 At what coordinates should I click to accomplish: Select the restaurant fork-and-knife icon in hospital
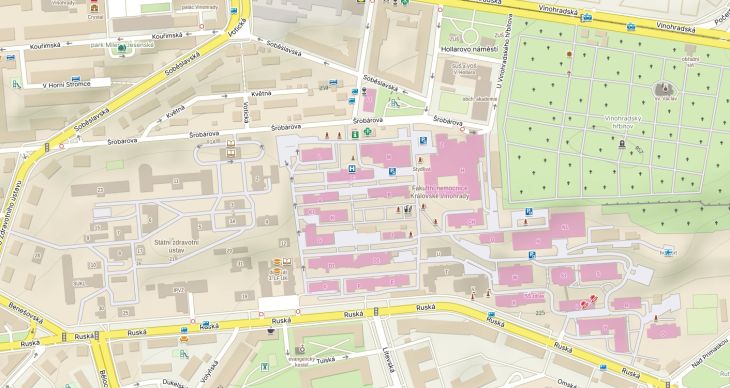408,210
